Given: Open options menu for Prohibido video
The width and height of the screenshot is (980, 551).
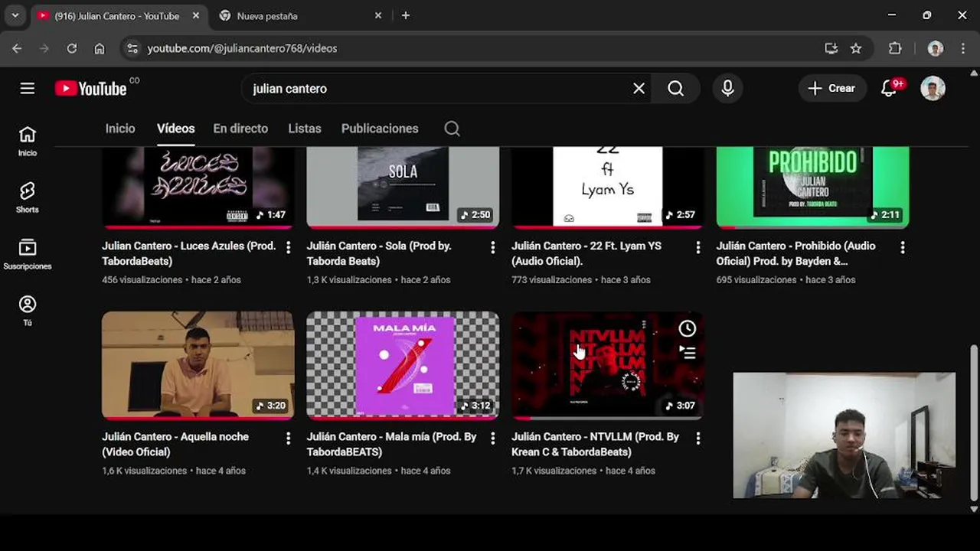Looking at the screenshot, I should click(x=903, y=247).
